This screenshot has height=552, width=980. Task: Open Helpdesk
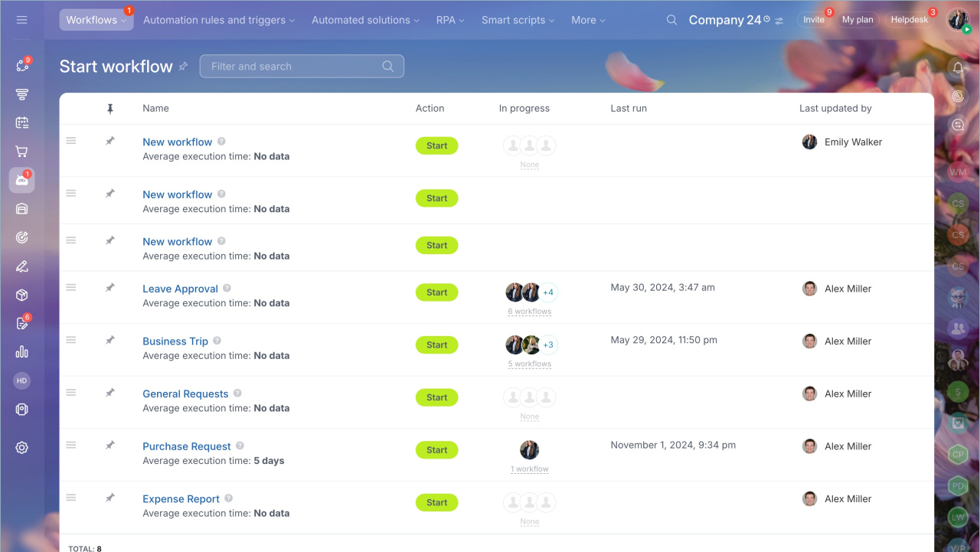point(909,20)
